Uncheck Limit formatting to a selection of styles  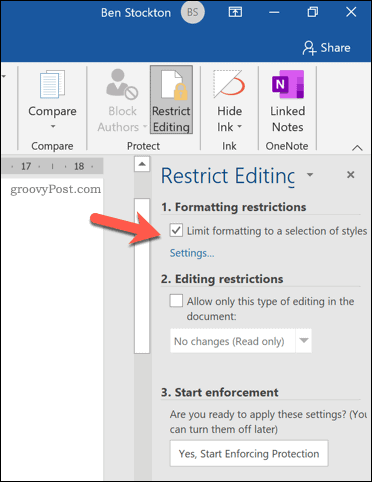tap(176, 230)
